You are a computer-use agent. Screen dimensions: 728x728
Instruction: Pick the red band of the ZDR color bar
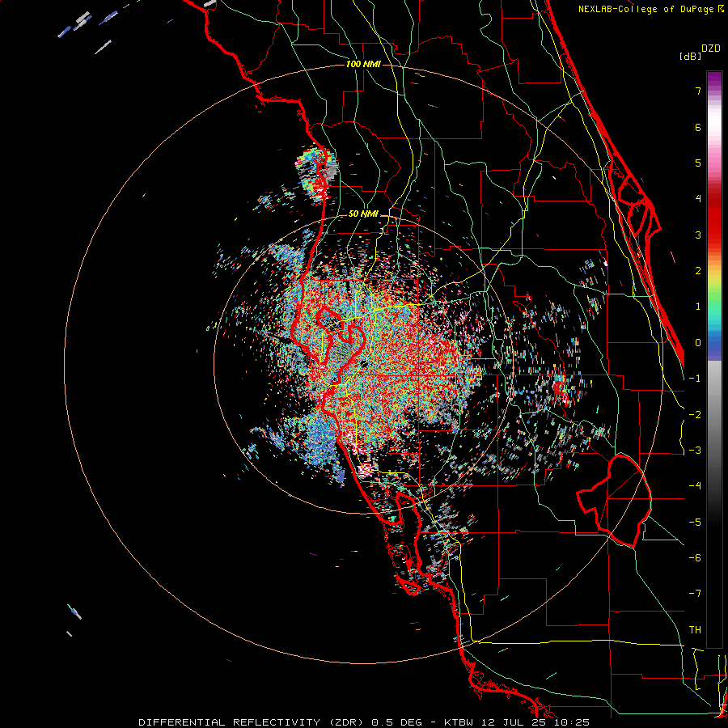click(x=714, y=221)
